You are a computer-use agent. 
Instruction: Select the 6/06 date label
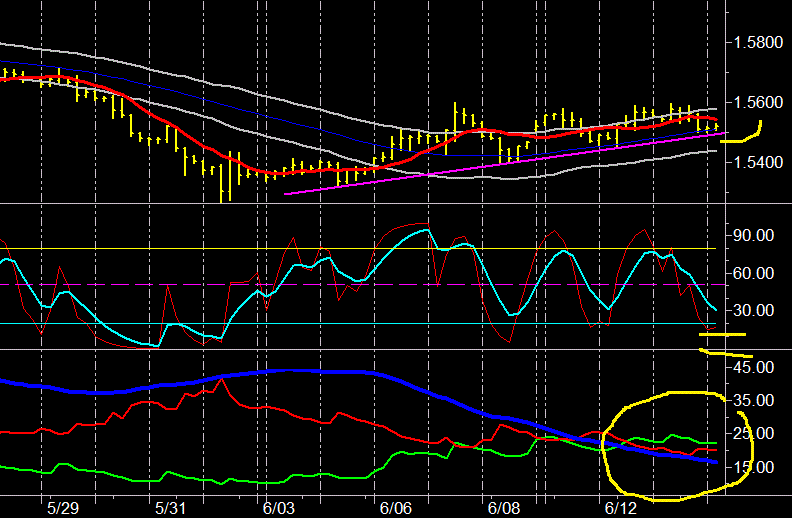click(395, 508)
